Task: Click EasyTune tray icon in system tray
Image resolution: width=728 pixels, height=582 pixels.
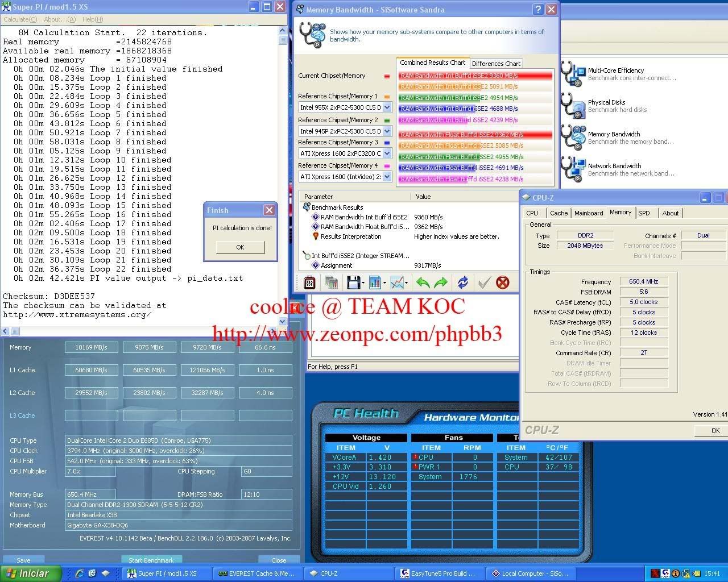Action: [x=665, y=573]
